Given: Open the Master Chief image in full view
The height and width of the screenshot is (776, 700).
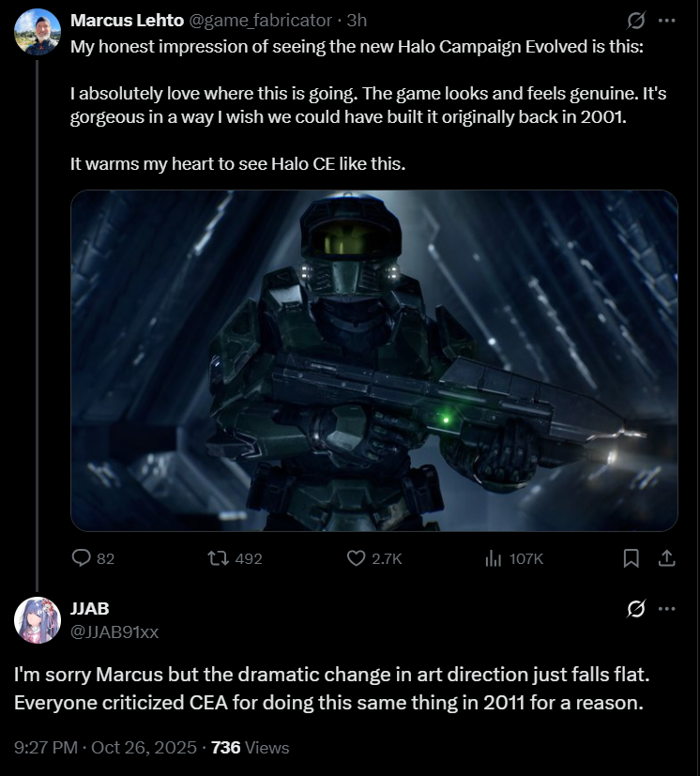Looking at the screenshot, I should (374, 360).
